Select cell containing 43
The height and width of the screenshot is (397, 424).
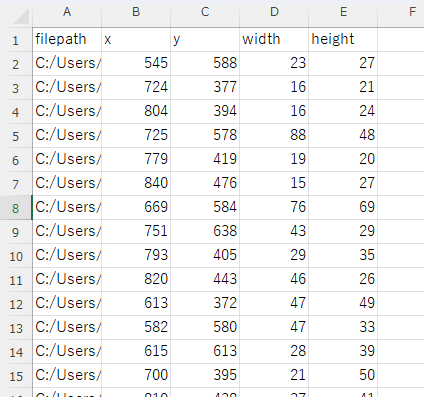(x=274, y=232)
